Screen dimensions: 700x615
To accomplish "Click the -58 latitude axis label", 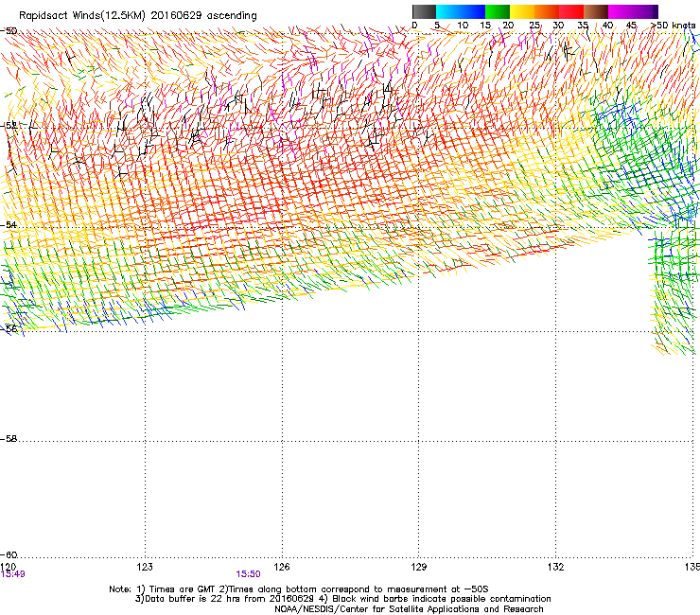I will [9, 439].
